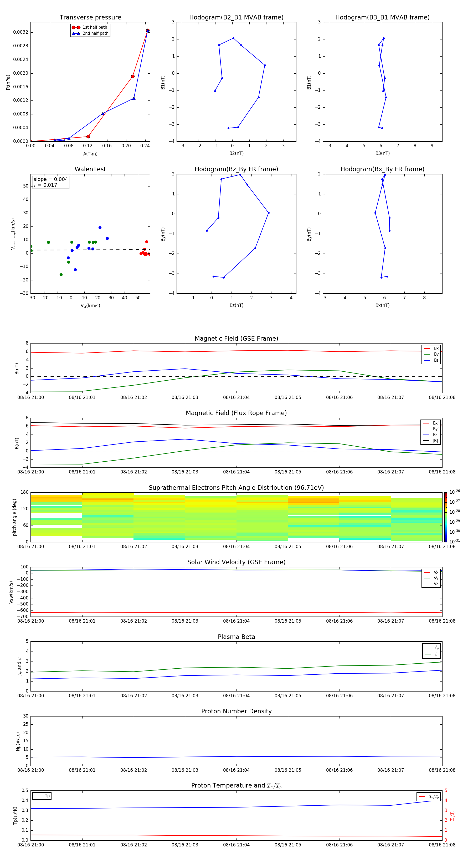Click the 0.0032 tick on Transverse pressure
This screenshot has width=473, height=868.
(20, 32)
